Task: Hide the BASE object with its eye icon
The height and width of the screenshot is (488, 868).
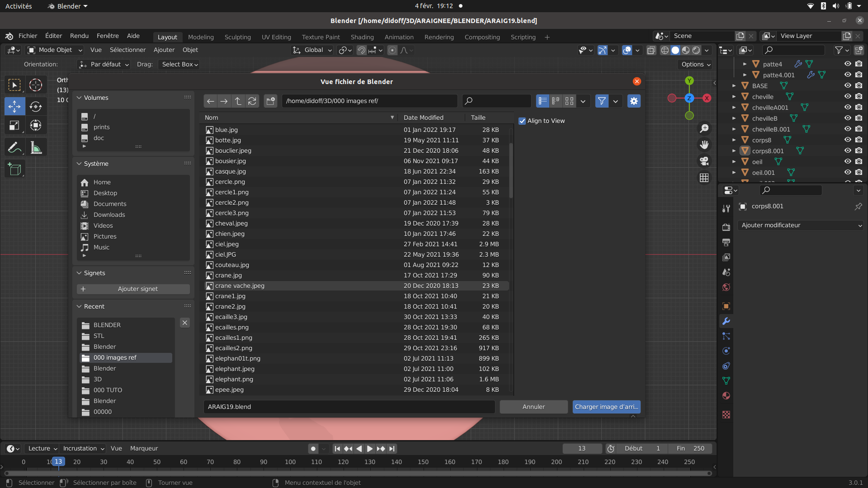Action: coord(848,86)
